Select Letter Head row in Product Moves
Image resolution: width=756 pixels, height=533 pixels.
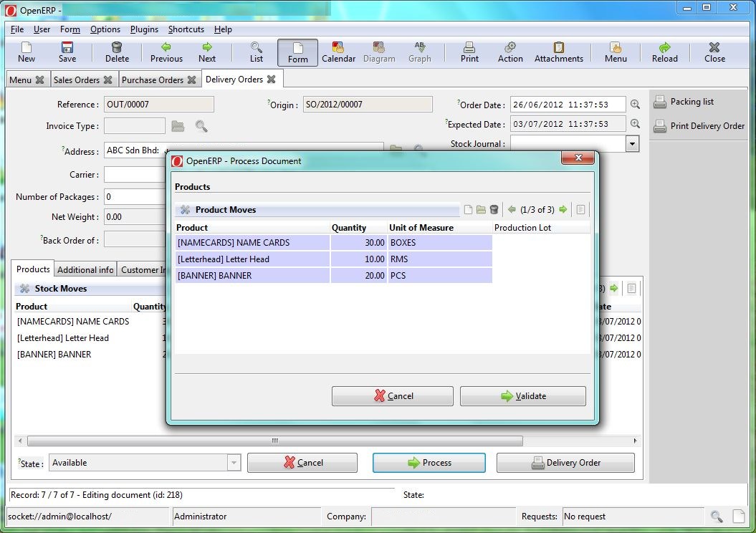(334, 259)
